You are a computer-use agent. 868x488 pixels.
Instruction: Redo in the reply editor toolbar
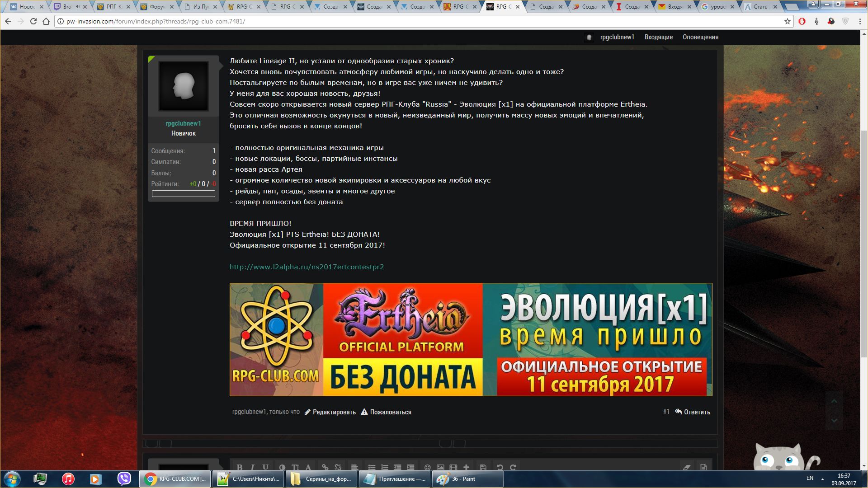coord(513,467)
